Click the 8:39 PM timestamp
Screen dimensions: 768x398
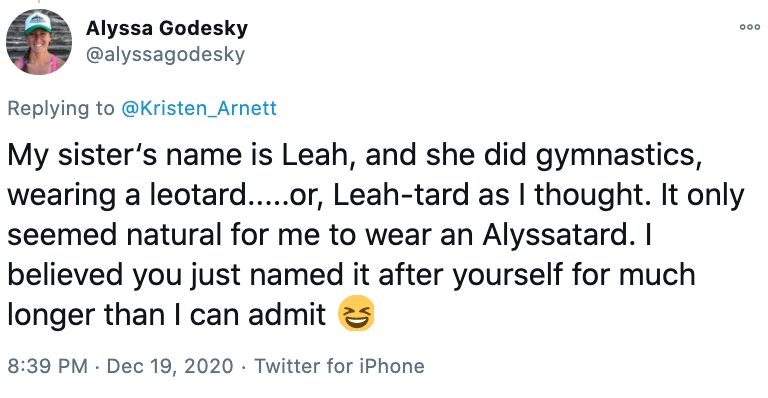pyautogui.click(x=48, y=366)
